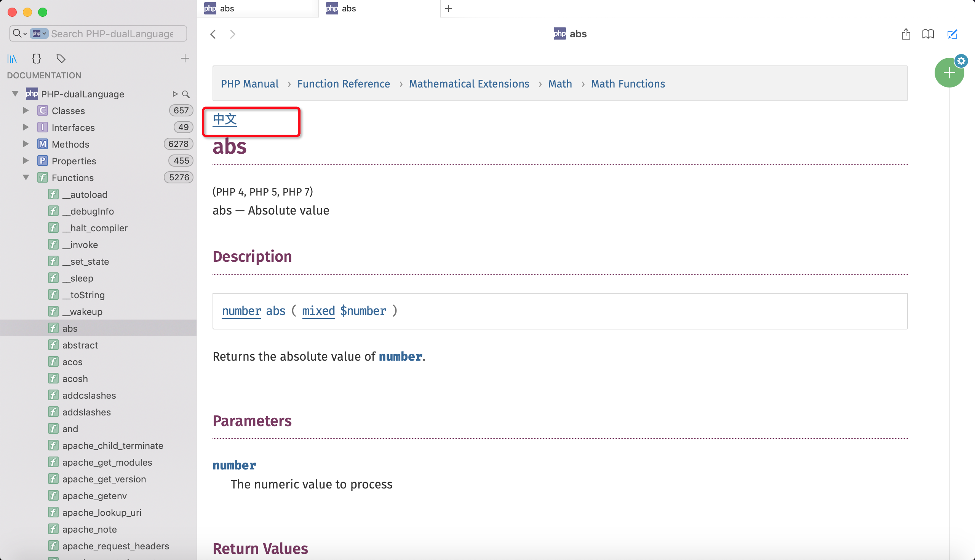Open the Math Functions breadcrumb link

pos(627,84)
